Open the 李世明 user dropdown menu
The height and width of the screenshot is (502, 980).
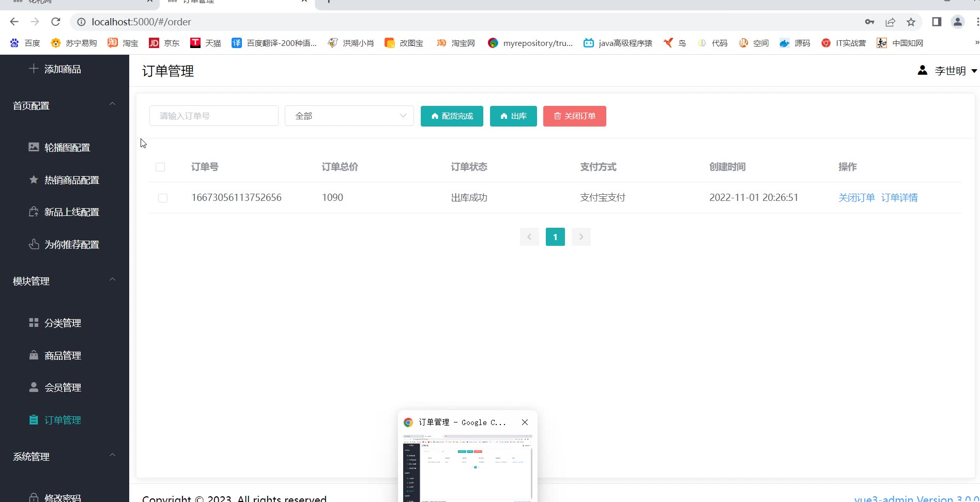(x=949, y=71)
